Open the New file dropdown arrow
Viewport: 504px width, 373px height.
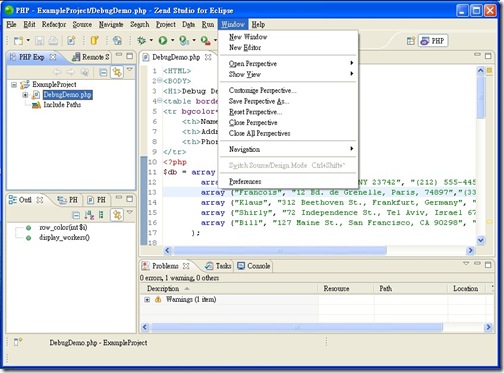click(x=28, y=40)
